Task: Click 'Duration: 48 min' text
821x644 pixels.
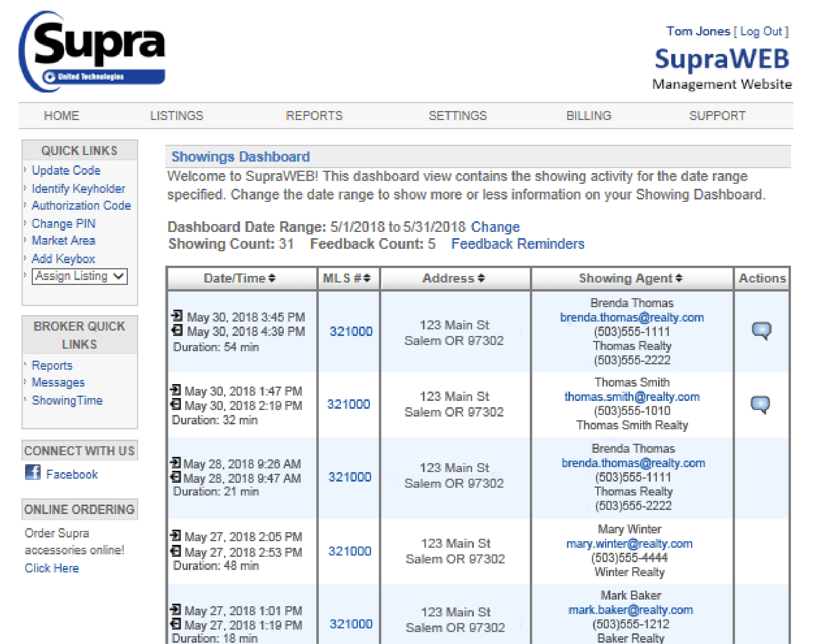Action: tap(216, 566)
